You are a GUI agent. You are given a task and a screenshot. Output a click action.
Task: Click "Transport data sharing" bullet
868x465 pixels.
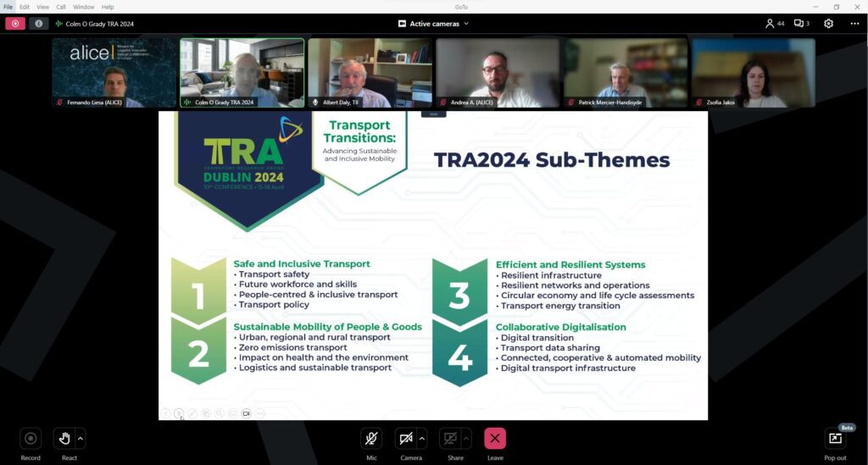click(x=550, y=348)
